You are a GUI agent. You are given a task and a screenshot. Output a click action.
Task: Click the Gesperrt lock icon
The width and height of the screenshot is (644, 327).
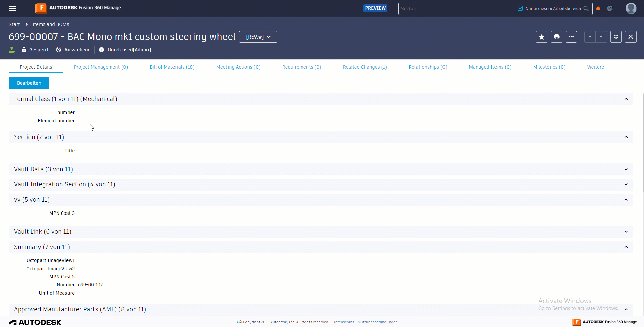tap(24, 50)
